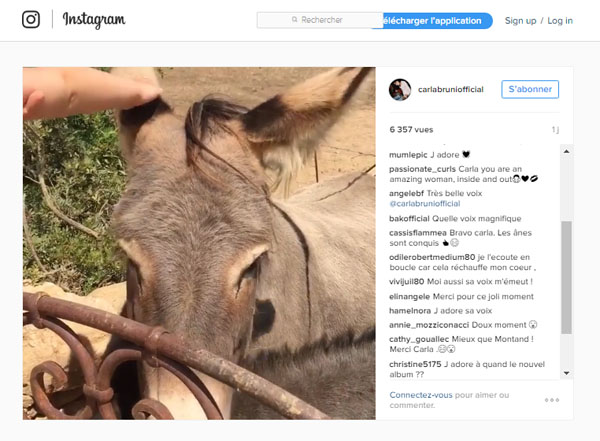
Task: Click scrollbar up arrow in comments
Action: (566, 152)
